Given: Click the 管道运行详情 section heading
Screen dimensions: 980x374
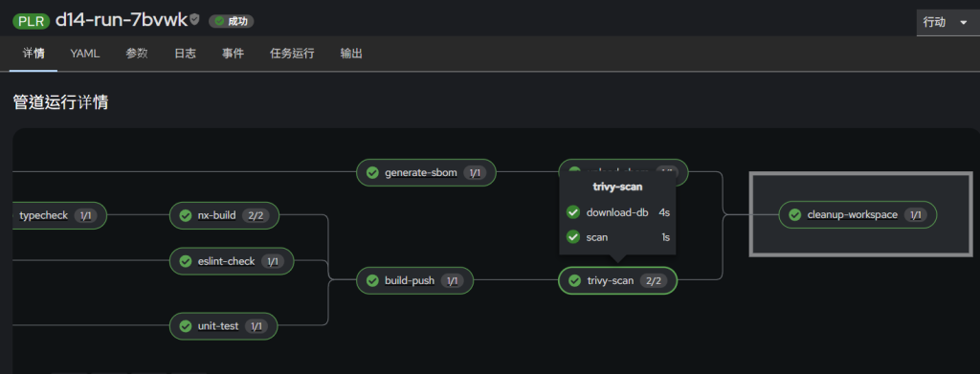Looking at the screenshot, I should [60, 102].
